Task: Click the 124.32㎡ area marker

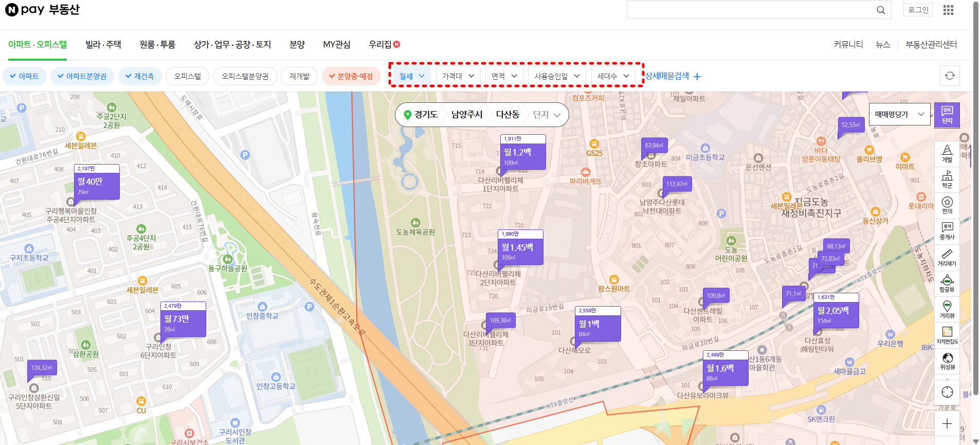Action: tap(42, 368)
